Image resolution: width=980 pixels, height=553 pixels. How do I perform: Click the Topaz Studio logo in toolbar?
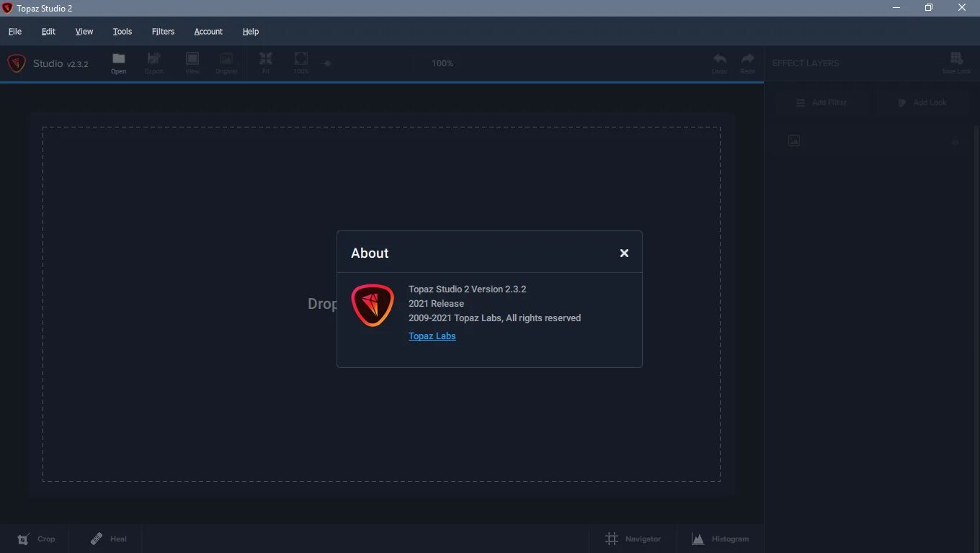17,63
